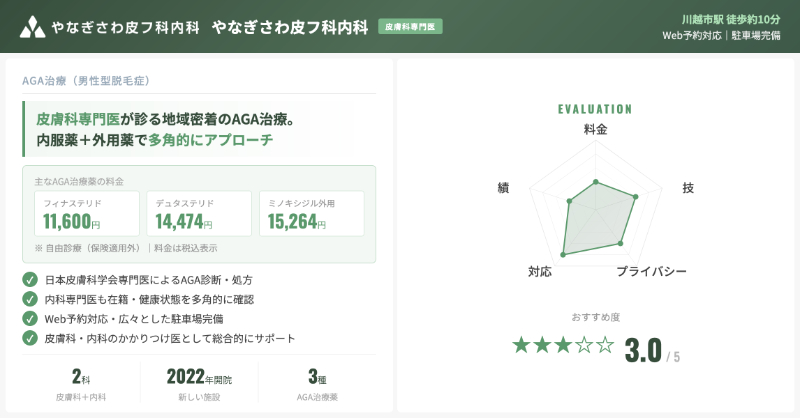Click the checkmark next to Web予約対応 feature
This screenshot has height=418, width=800.
29,318
